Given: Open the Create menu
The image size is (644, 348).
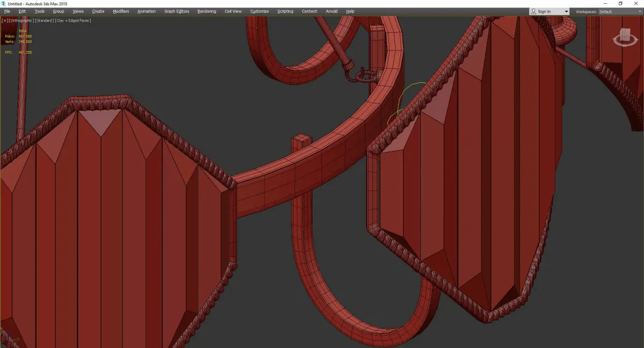Looking at the screenshot, I should point(98,11).
